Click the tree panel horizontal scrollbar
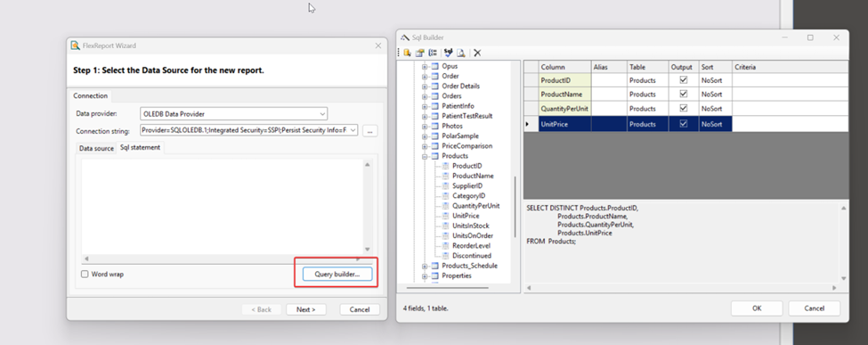 pos(447,287)
